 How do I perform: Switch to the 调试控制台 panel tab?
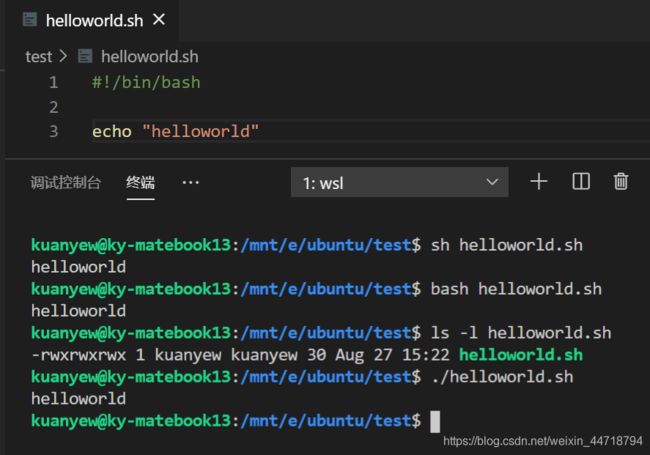65,183
